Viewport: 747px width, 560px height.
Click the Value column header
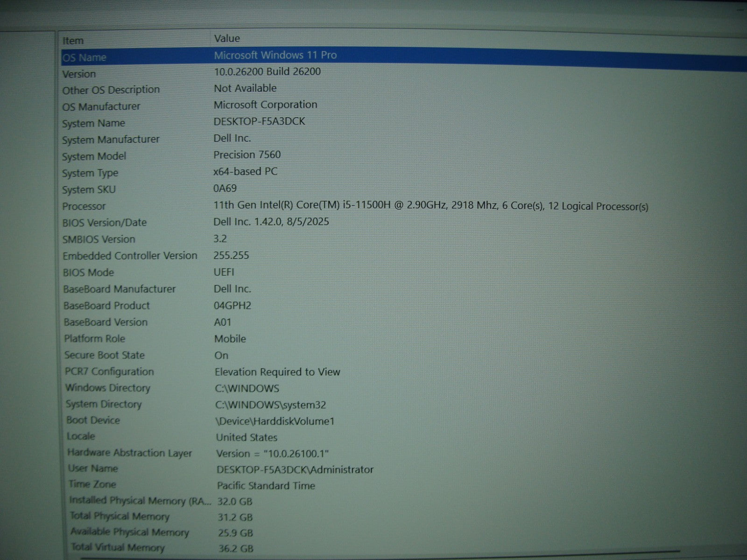click(x=227, y=38)
